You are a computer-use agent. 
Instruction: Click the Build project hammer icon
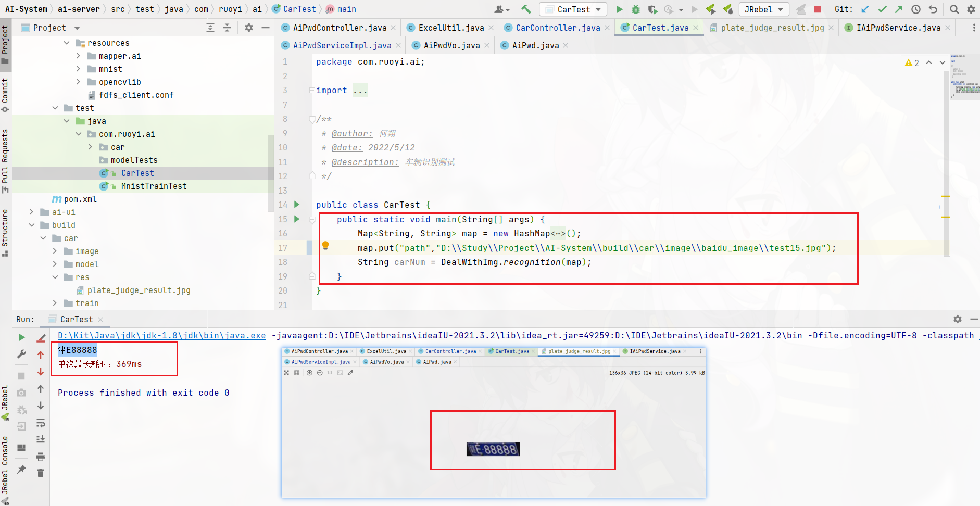526,9
